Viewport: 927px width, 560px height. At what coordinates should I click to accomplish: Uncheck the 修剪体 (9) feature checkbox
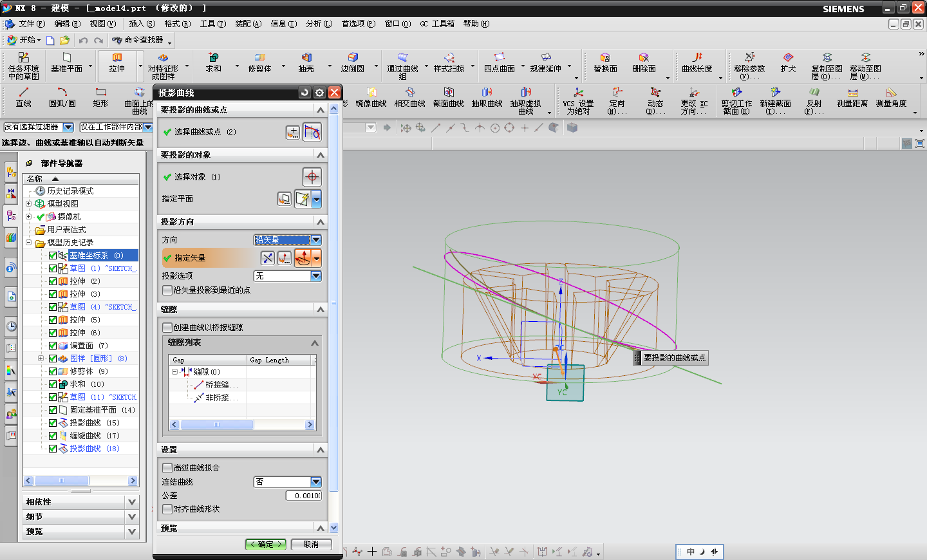[53, 371]
